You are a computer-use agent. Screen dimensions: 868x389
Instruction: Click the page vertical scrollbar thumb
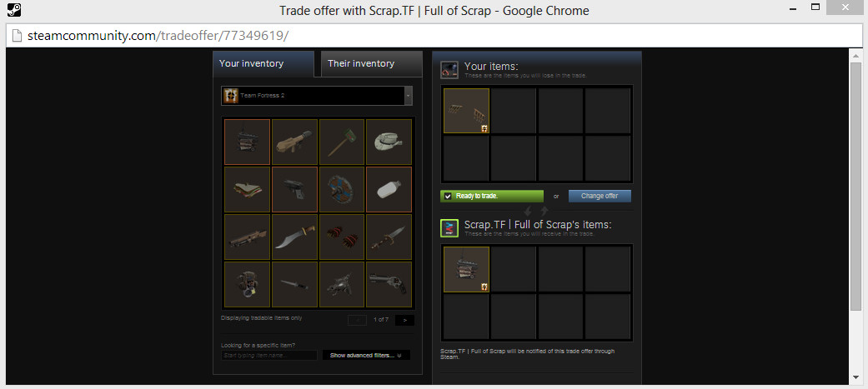pos(855,187)
